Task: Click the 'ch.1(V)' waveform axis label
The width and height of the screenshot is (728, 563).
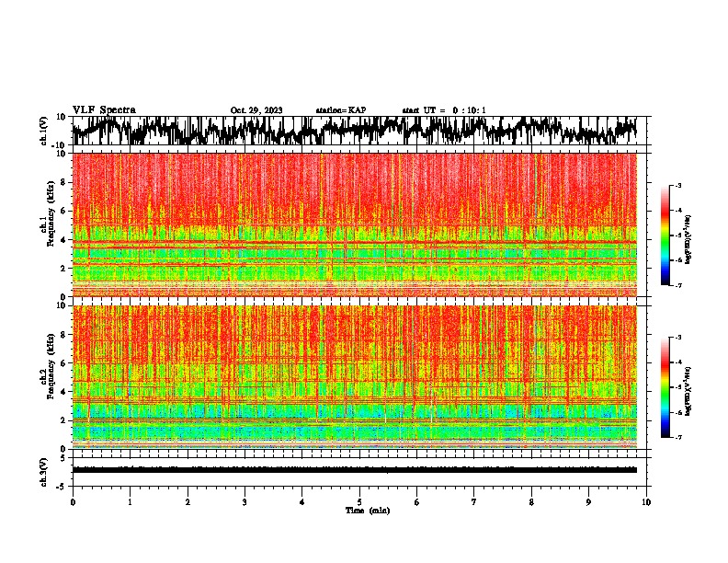Action: 44,131
